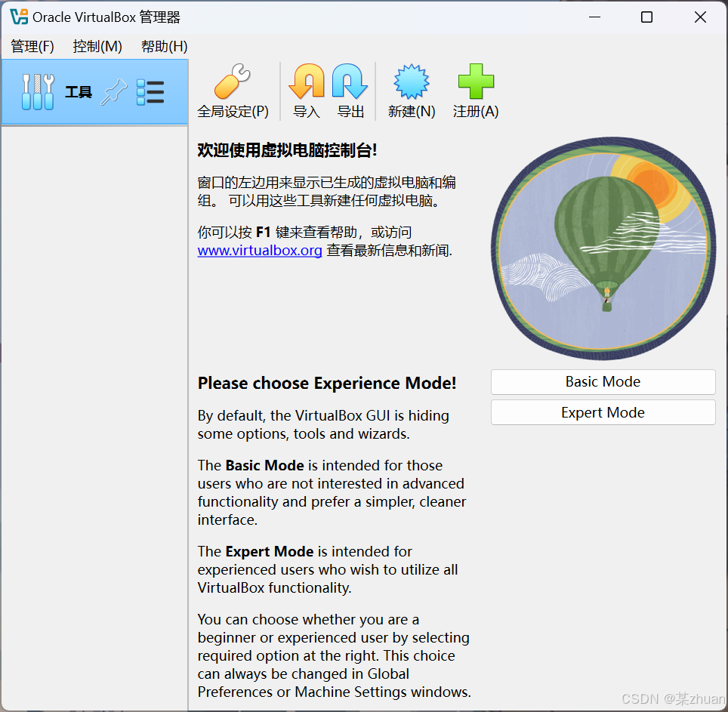The width and height of the screenshot is (728, 712).
Task: Open the 帮助(H) menu
Action: [x=164, y=46]
